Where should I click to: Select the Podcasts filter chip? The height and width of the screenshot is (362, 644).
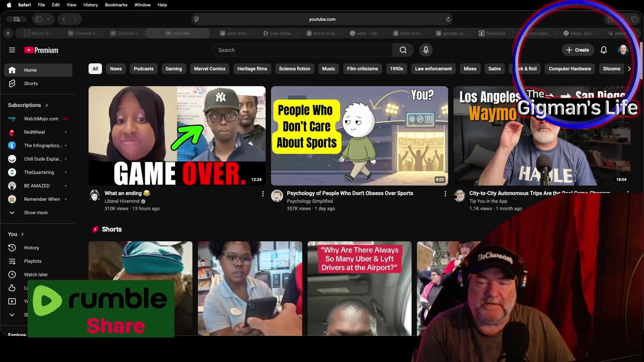coord(143,69)
